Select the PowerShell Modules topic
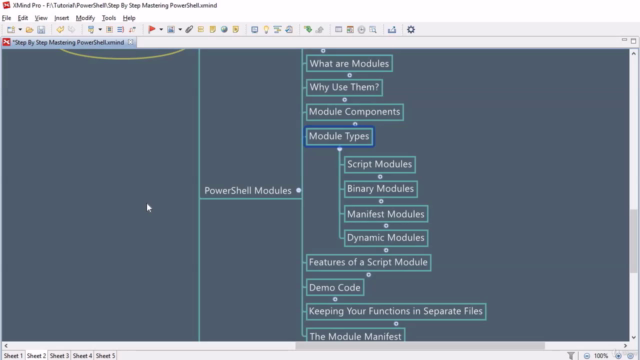This screenshot has width=640, height=360. tap(248, 191)
